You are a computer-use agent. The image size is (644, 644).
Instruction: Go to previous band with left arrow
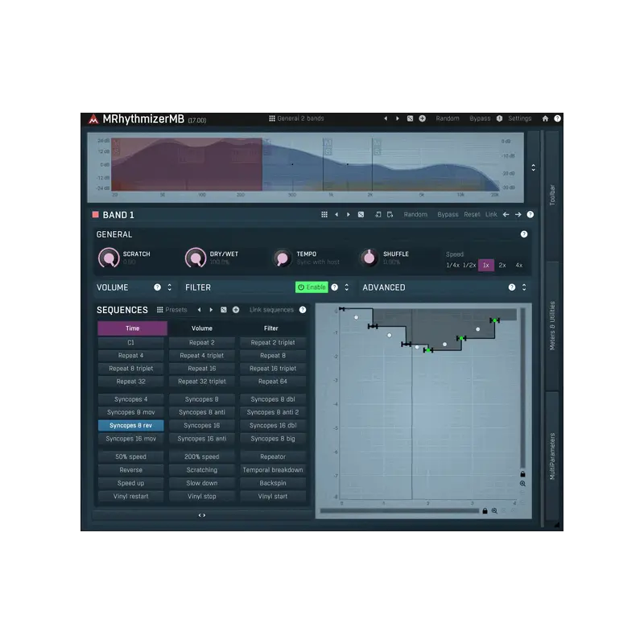506,214
